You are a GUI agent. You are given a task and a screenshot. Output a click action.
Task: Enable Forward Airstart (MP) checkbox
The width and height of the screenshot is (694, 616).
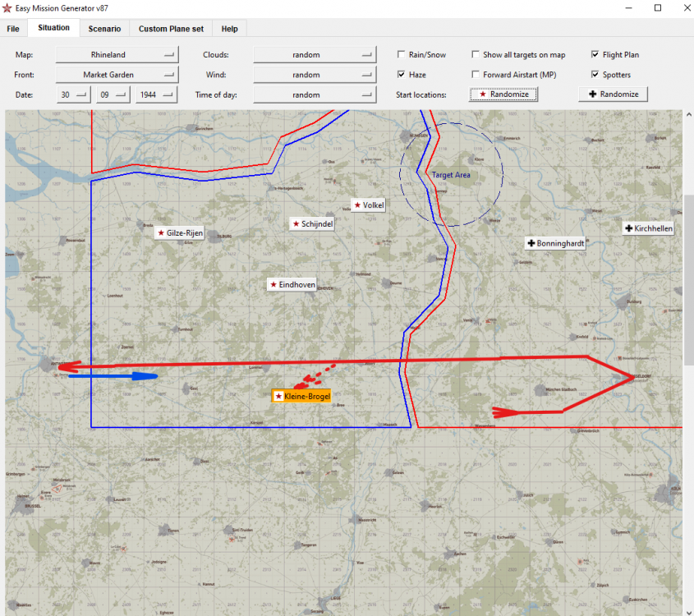tap(476, 75)
